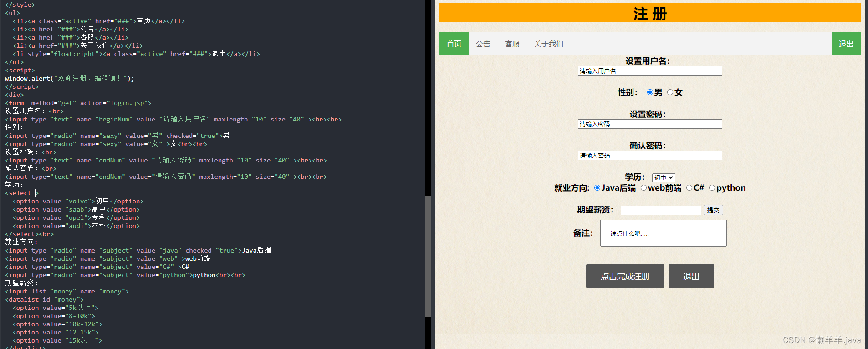
Task: Click the radio input value="C#" code line
Action: [x=97, y=267]
